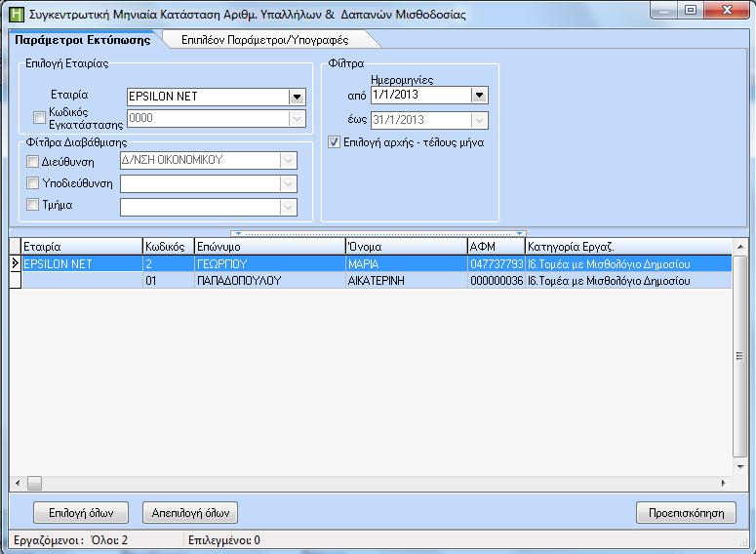Click the code cell 01
This screenshot has width=756, height=554.
pos(169,280)
